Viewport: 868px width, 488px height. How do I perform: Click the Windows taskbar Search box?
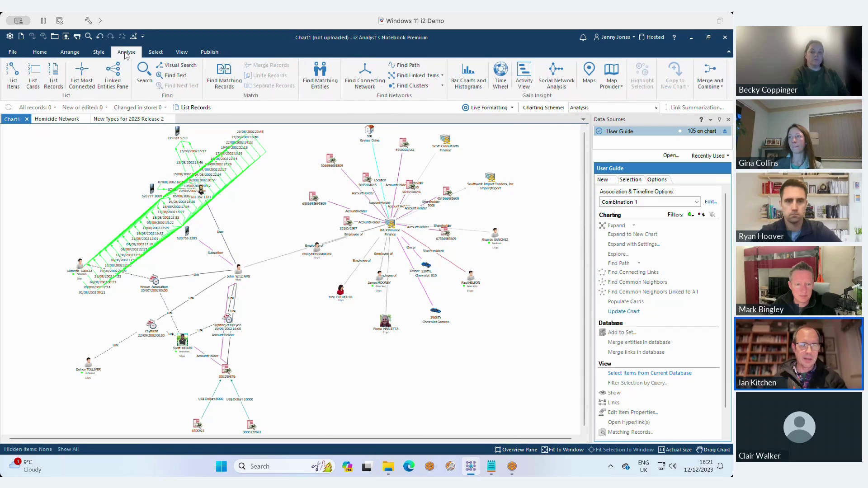285,466
